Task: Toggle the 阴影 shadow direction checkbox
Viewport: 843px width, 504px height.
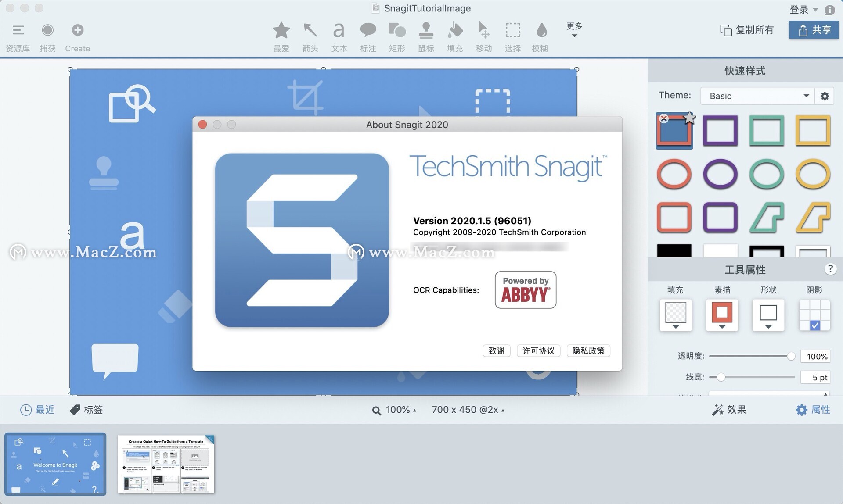Action: point(815,325)
